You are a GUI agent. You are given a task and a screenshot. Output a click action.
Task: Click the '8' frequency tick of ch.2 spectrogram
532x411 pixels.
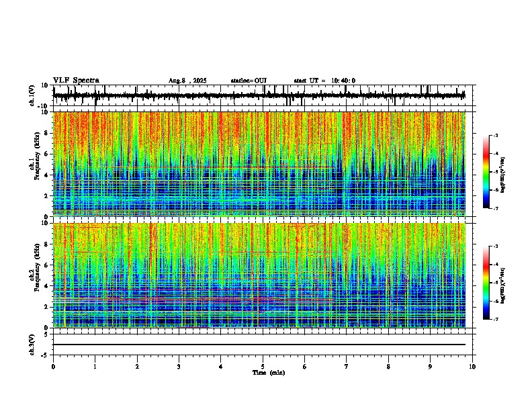coord(47,244)
